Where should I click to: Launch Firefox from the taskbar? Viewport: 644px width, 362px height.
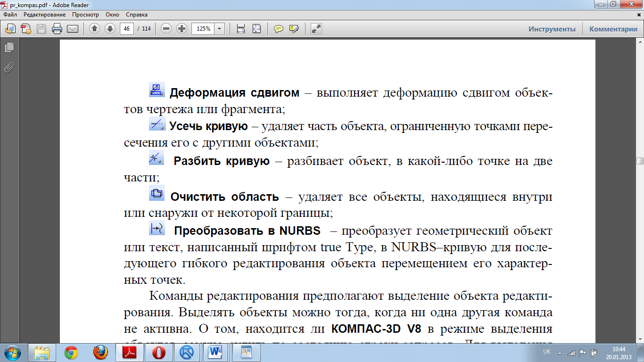click(100, 352)
